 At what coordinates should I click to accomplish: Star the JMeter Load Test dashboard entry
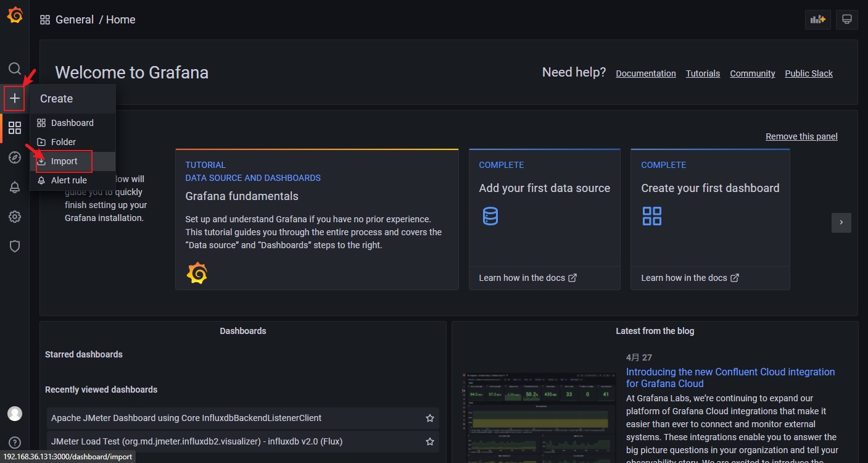click(430, 441)
